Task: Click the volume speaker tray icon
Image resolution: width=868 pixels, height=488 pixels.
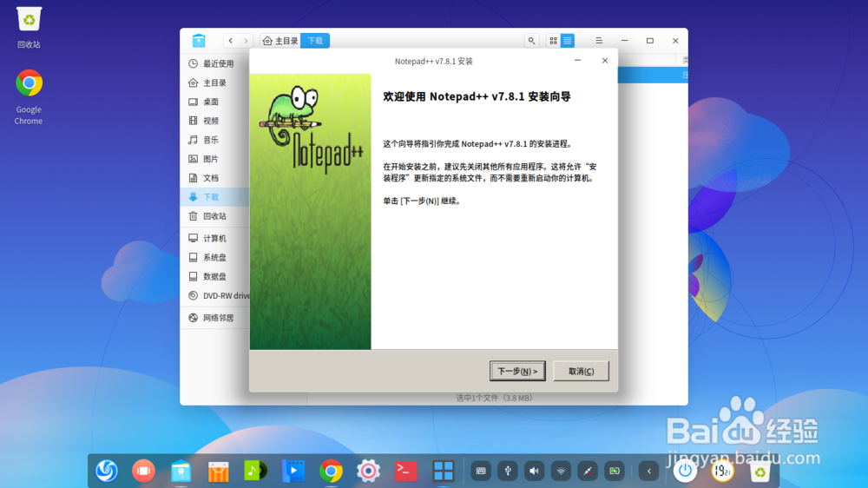Action: [x=534, y=471]
